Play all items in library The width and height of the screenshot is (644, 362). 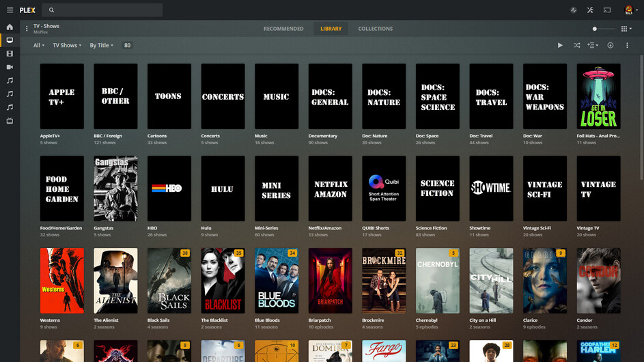(x=560, y=45)
